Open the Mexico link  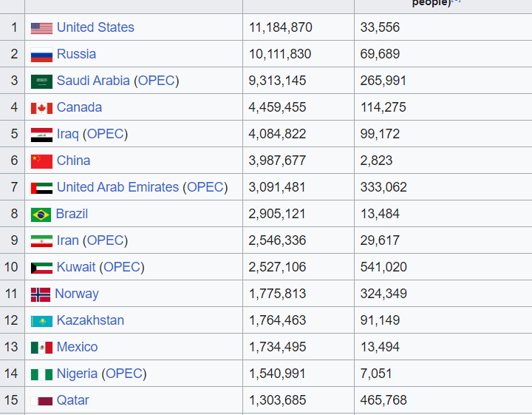(x=77, y=347)
